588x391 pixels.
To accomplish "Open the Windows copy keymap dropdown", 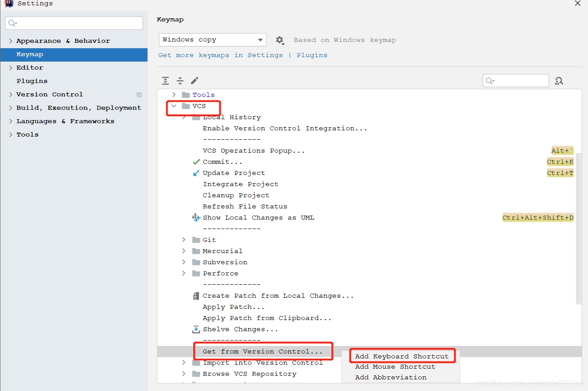I will coord(213,40).
